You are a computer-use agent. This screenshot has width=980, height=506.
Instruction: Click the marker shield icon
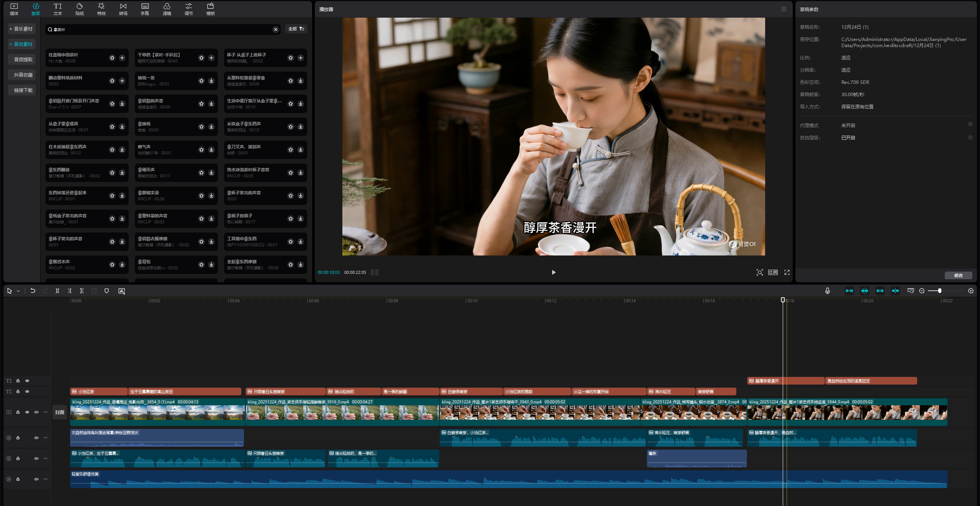point(106,291)
